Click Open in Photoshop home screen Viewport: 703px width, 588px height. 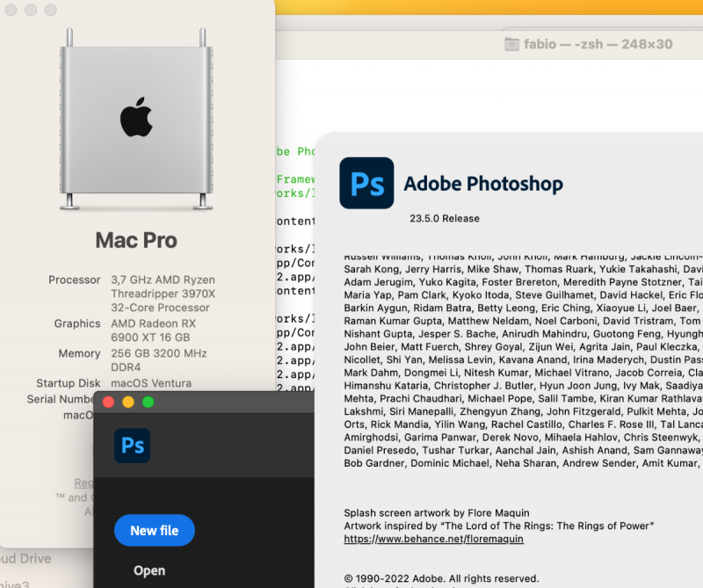[149, 570]
